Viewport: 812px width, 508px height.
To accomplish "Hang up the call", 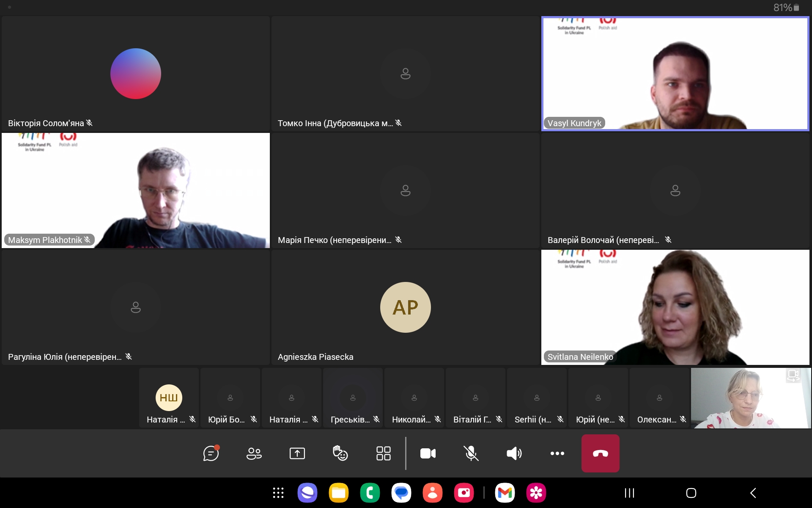I will click(600, 453).
